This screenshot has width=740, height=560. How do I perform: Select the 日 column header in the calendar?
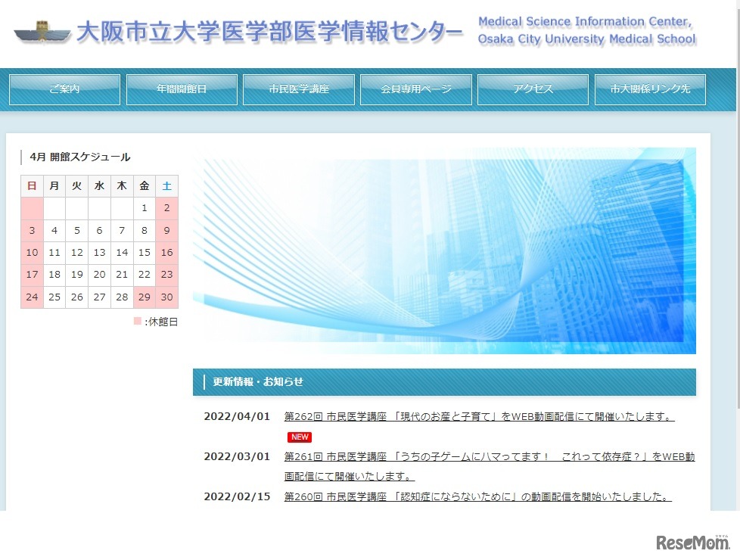point(32,185)
